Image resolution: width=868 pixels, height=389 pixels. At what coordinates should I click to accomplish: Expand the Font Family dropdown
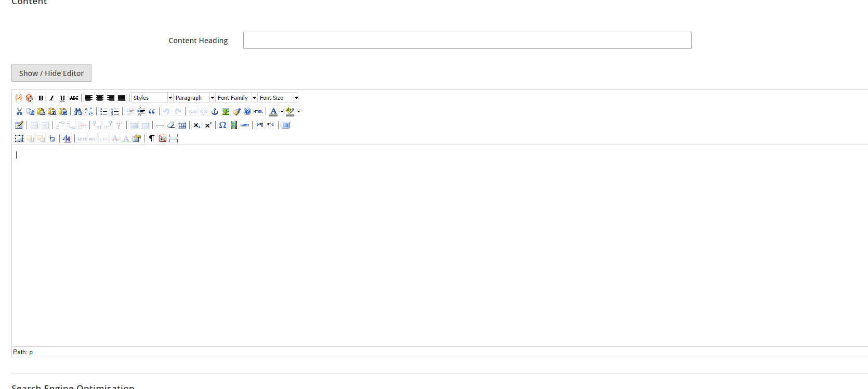[236, 98]
